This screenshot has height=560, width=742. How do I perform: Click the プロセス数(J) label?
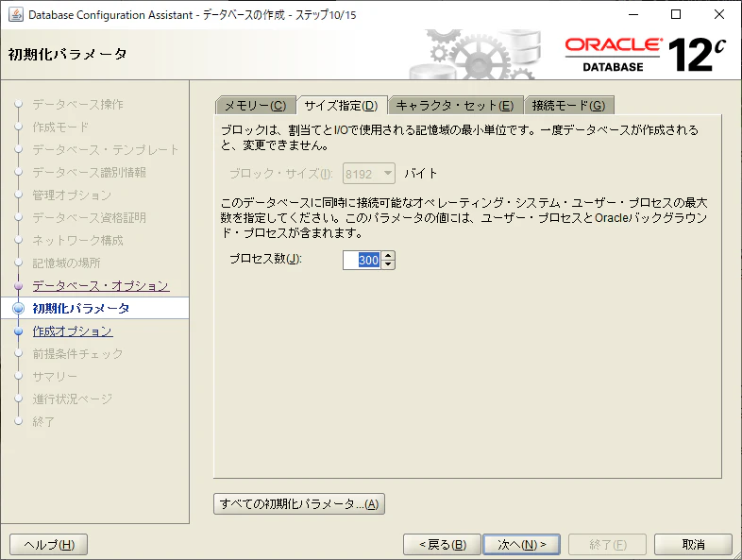tap(265, 259)
